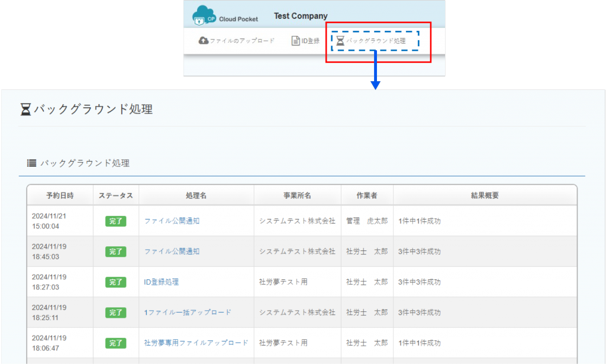The width and height of the screenshot is (606, 364).
Task: Click 1件中1件成功 in the 18:06:47 row
Action: [420, 343]
